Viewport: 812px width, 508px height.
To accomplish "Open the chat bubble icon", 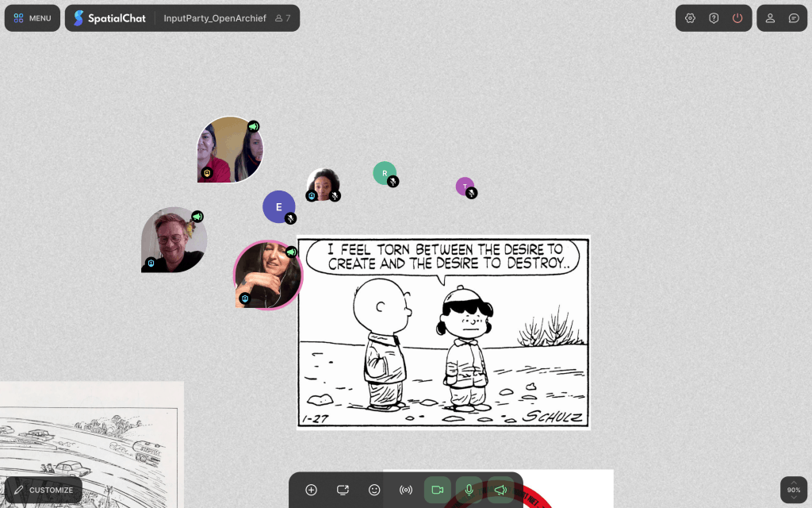I will (794, 18).
